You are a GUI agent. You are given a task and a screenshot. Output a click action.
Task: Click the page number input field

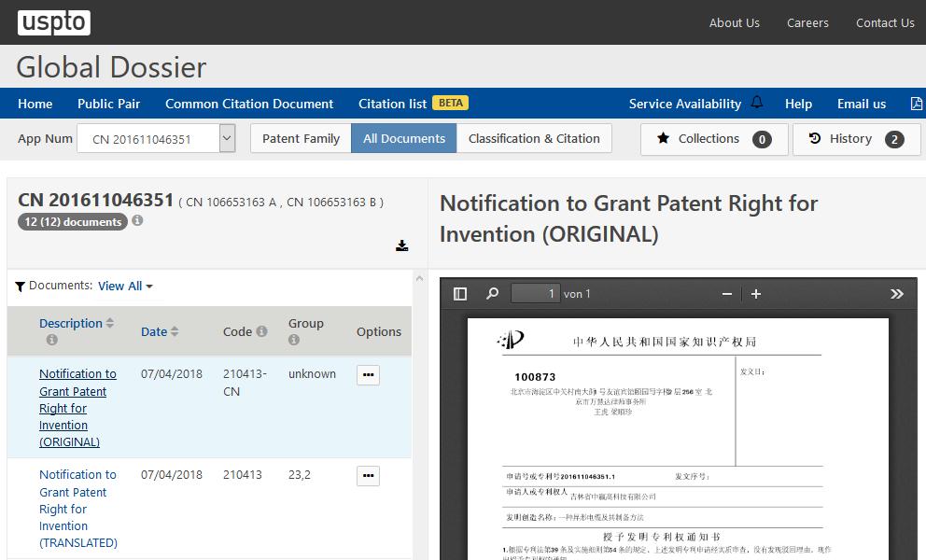pyautogui.click(x=535, y=293)
